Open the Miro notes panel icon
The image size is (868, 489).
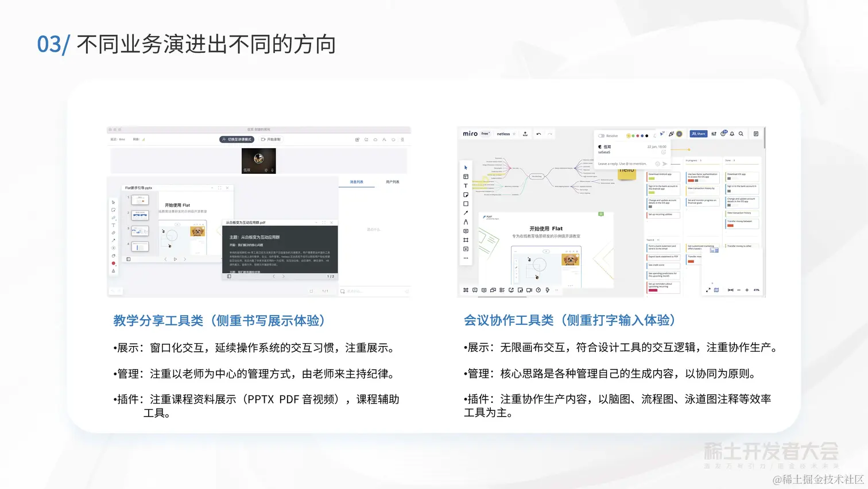point(756,134)
